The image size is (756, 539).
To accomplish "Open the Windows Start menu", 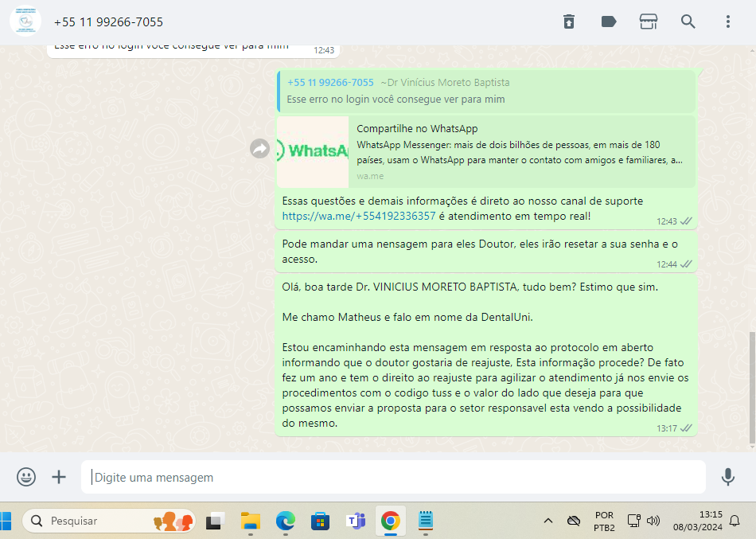I will coord(5,521).
